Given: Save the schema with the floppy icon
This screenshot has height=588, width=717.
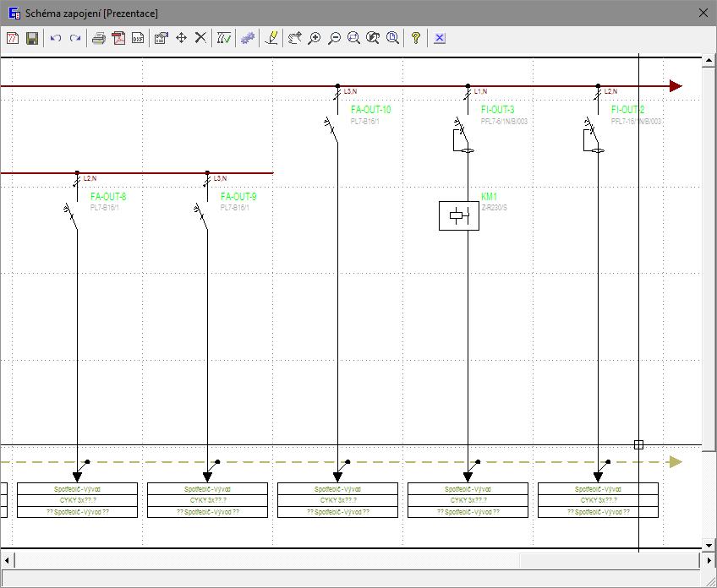Looking at the screenshot, I should 32,38.
